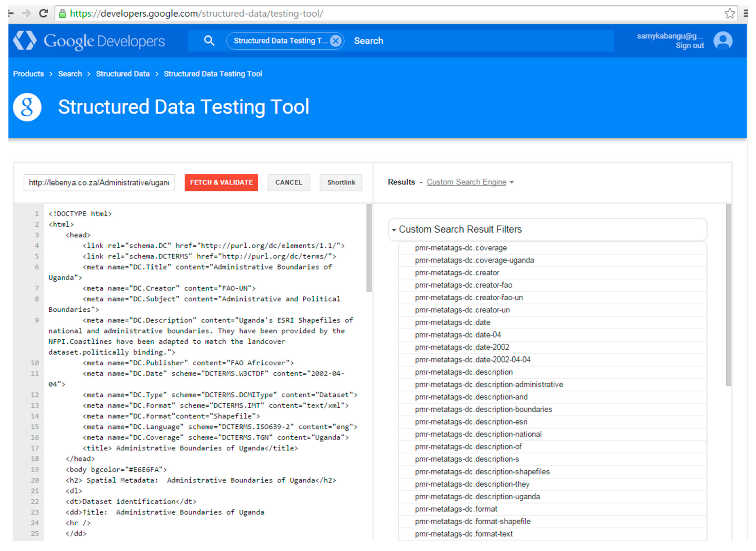Go to Search breadcrumb
This screenshot has height=551, width=756.
[70, 74]
